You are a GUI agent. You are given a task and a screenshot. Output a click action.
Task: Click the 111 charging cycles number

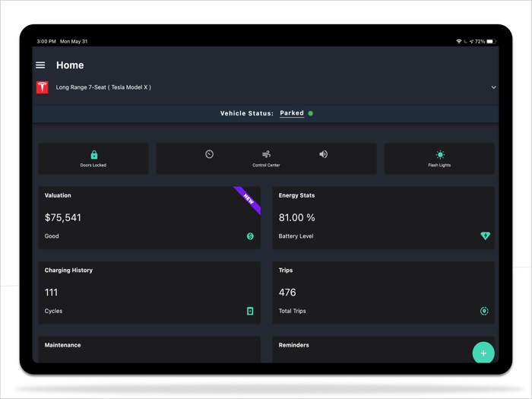(51, 293)
